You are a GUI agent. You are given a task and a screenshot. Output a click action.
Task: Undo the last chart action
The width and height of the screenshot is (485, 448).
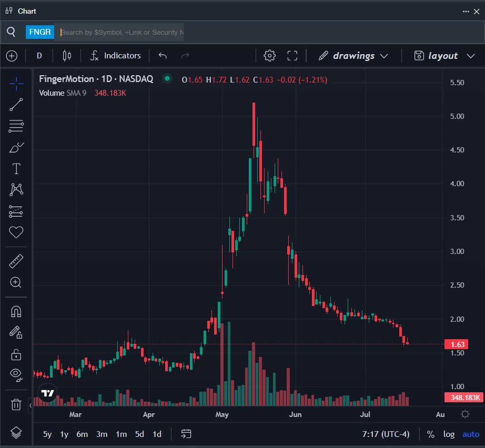pyautogui.click(x=163, y=56)
